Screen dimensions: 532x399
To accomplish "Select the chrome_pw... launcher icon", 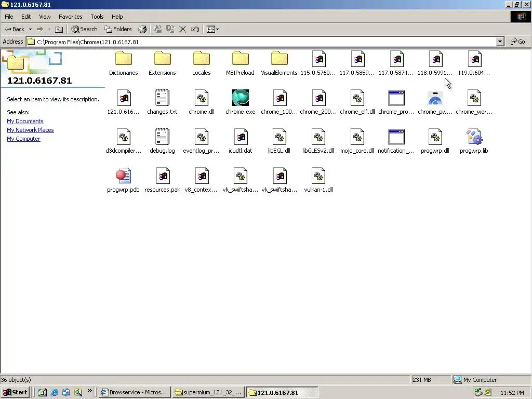I will pyautogui.click(x=435, y=98).
